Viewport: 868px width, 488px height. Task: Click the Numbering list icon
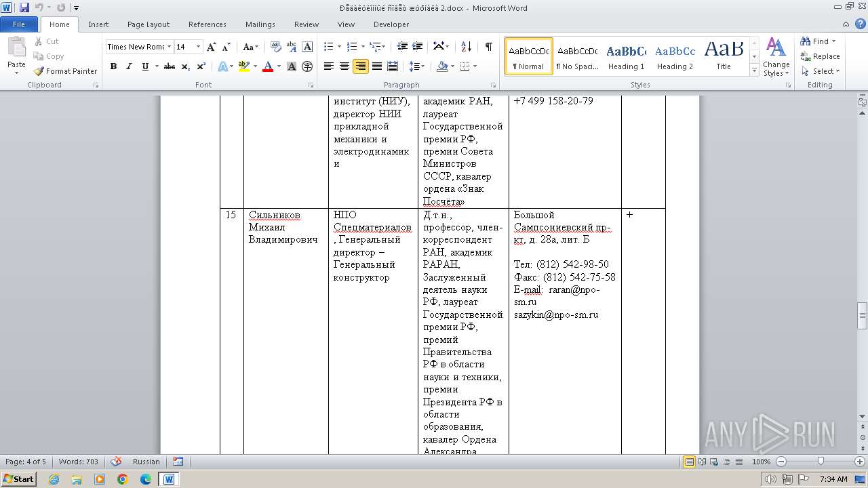click(352, 47)
